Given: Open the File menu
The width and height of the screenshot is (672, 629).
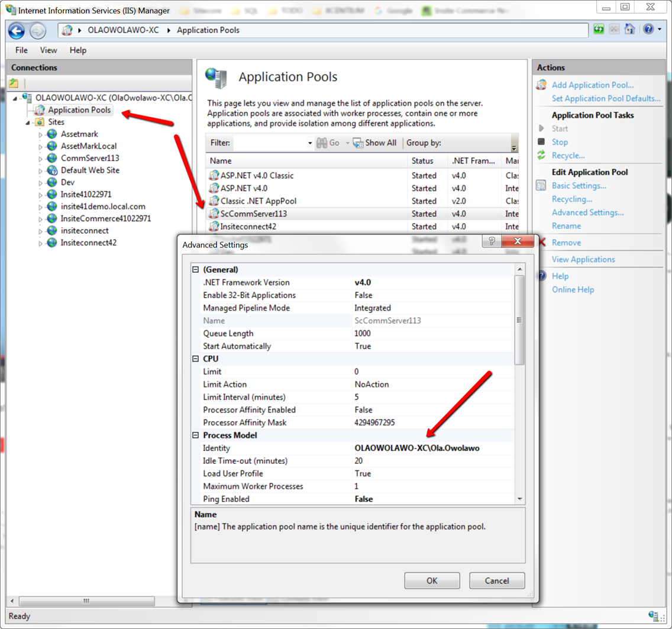Looking at the screenshot, I should (x=21, y=50).
